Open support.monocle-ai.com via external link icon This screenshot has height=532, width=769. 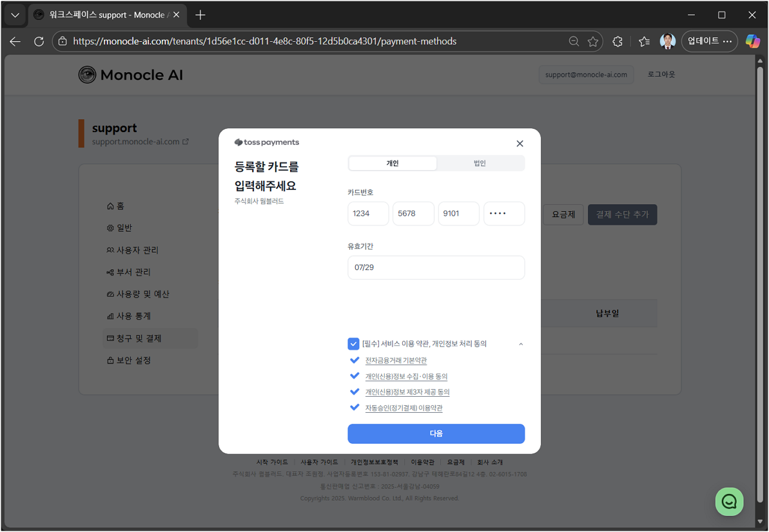pos(184,141)
